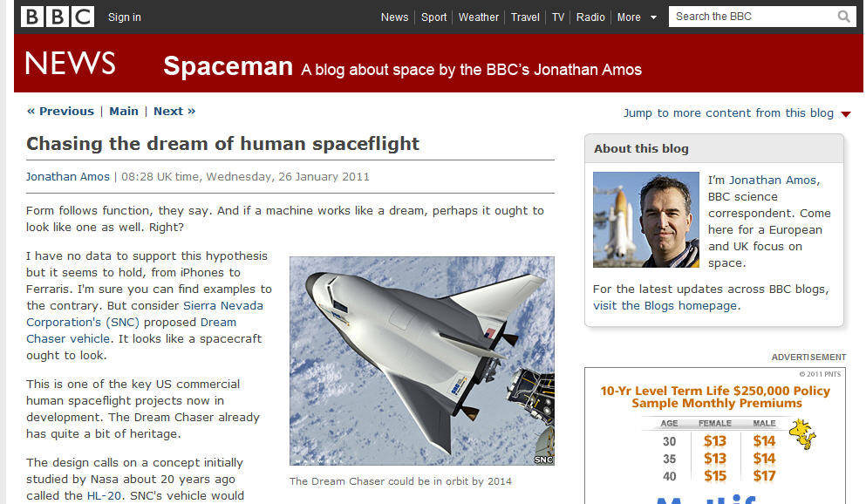Open the Sport menu item
The height and width of the screenshot is (504, 866).
(x=433, y=17)
